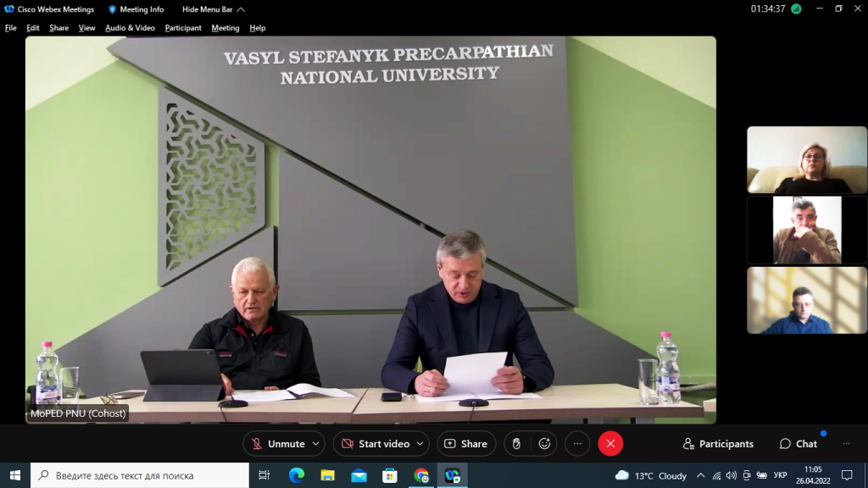Open more options in the center meeting controls
The image size is (868, 488).
(577, 444)
